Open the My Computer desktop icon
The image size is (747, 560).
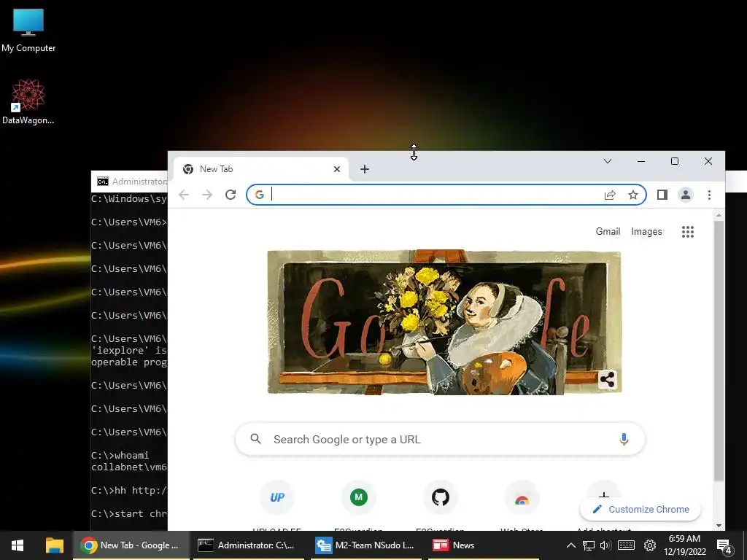point(28,30)
